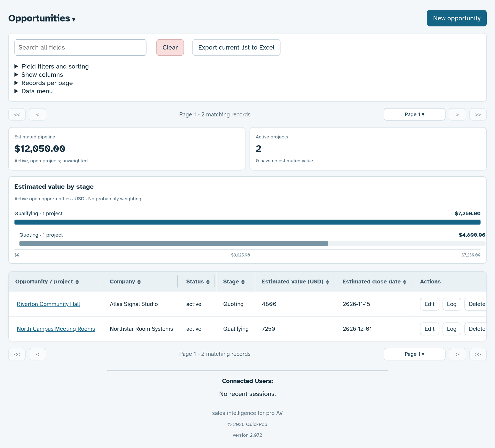Focus the Search all fields box

coord(80,47)
